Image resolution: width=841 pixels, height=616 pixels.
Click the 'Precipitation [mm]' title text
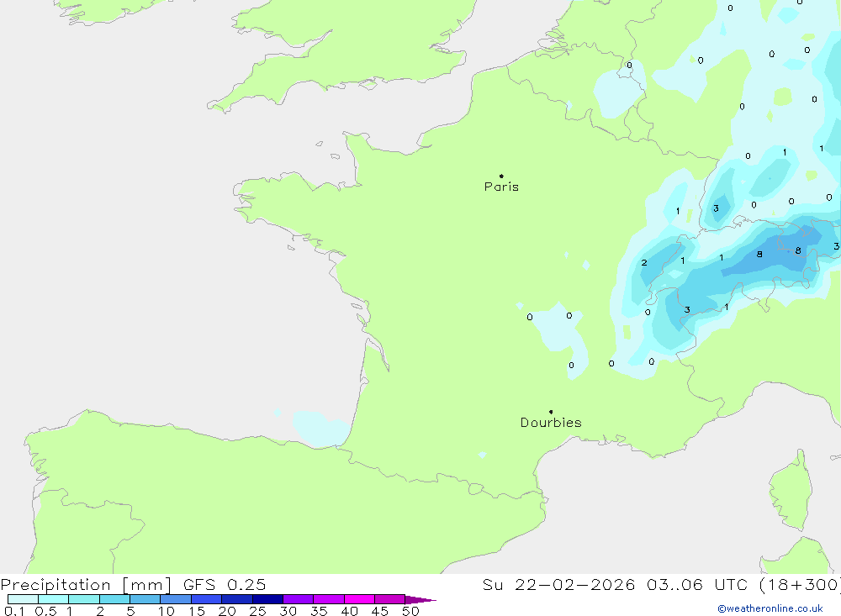pos(86,585)
